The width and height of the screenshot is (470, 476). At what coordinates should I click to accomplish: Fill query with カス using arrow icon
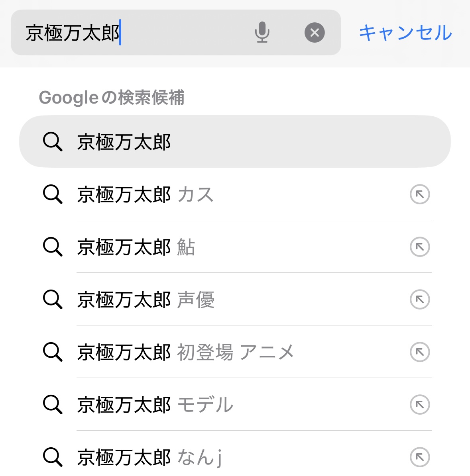click(x=420, y=194)
